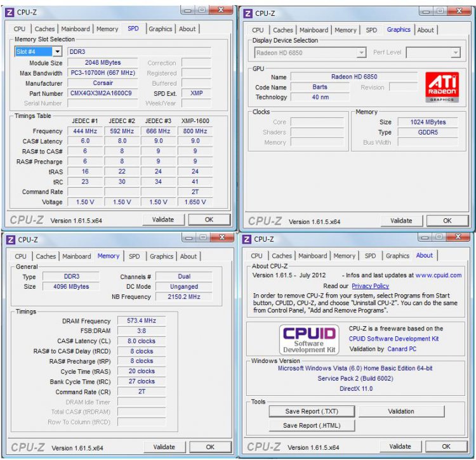Switch to Caches tab in the SPD window

tap(44, 29)
